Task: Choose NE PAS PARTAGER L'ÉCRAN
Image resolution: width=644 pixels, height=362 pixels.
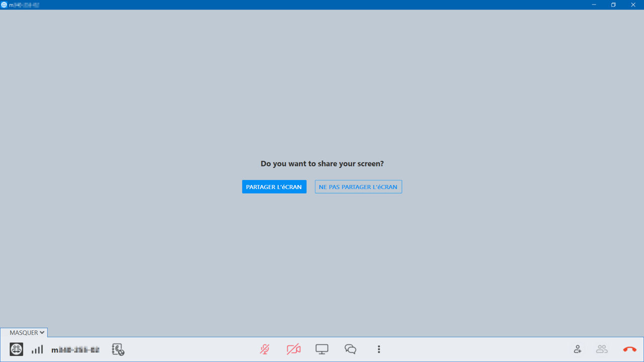Action: (358, 187)
